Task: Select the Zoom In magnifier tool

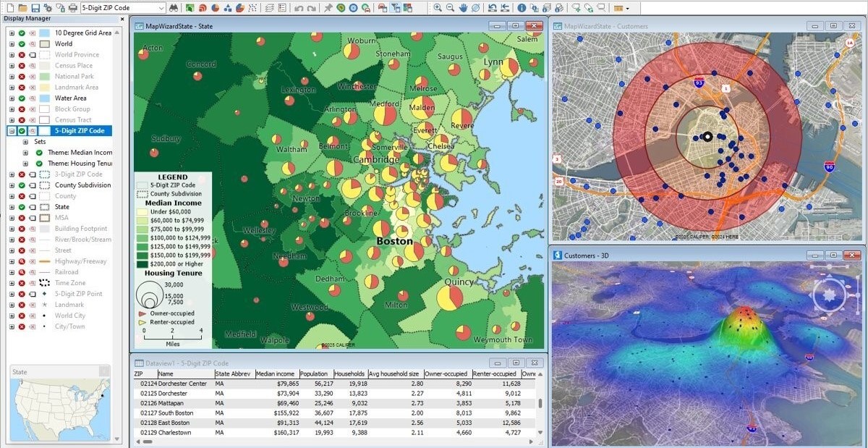Action: pyautogui.click(x=438, y=8)
